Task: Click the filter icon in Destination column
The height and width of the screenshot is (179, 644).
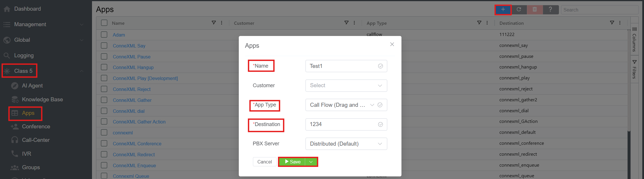Action: pos(612,23)
